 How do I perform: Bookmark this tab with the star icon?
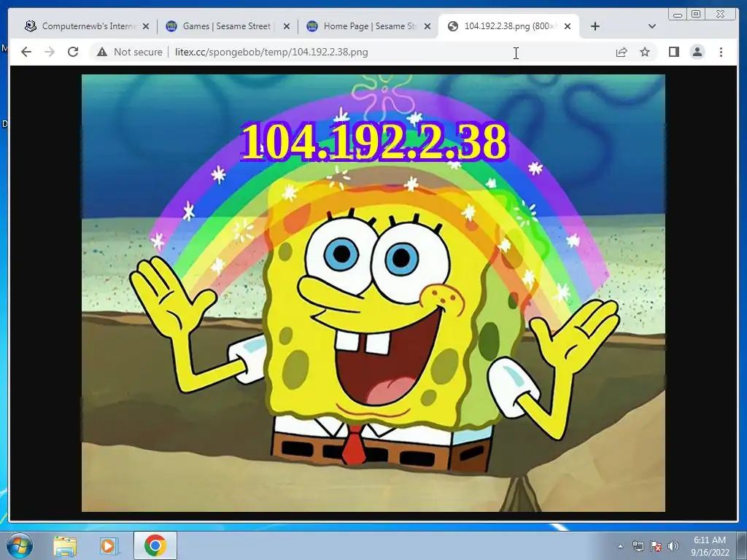(x=645, y=52)
